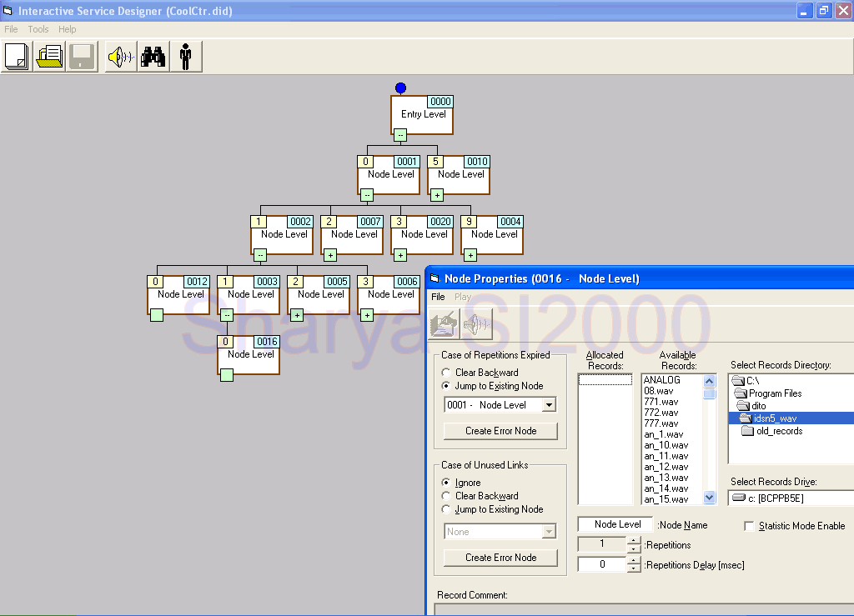
Task: Click the open folder toolbar icon
Action: [50, 57]
